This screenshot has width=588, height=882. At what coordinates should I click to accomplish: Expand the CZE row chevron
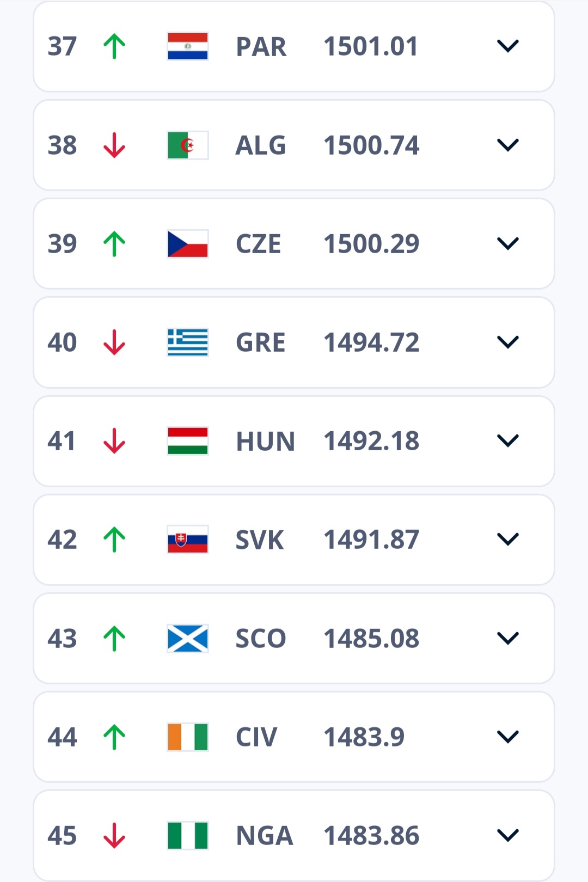[508, 243]
